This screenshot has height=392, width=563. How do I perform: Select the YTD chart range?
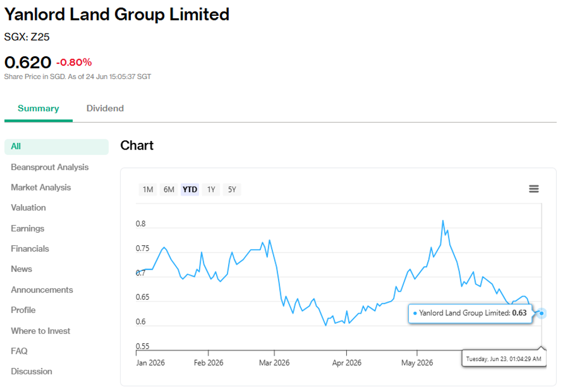190,189
